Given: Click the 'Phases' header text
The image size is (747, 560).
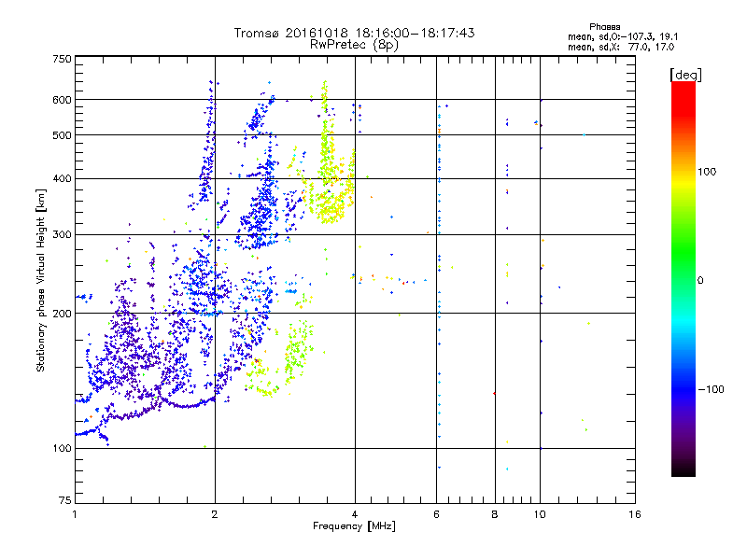Looking at the screenshot, I should (604, 27).
